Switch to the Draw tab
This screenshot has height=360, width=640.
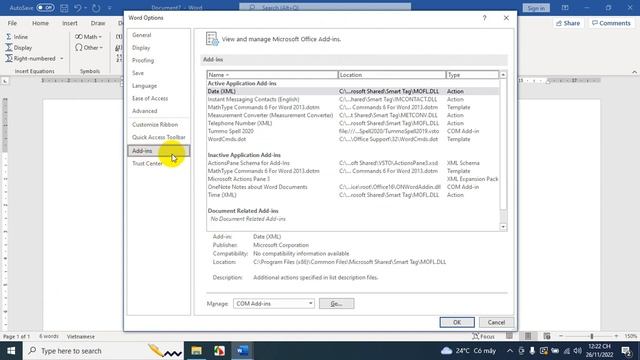point(98,23)
